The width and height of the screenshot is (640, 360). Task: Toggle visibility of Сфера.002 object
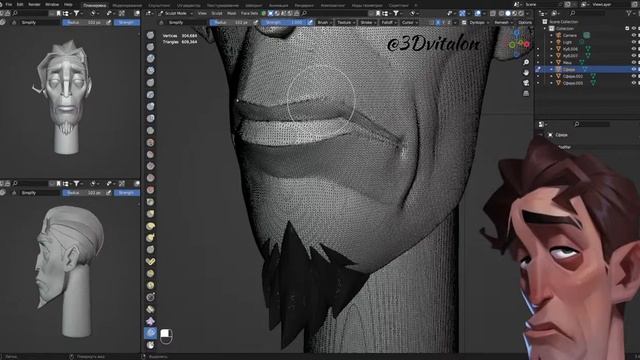tap(634, 76)
